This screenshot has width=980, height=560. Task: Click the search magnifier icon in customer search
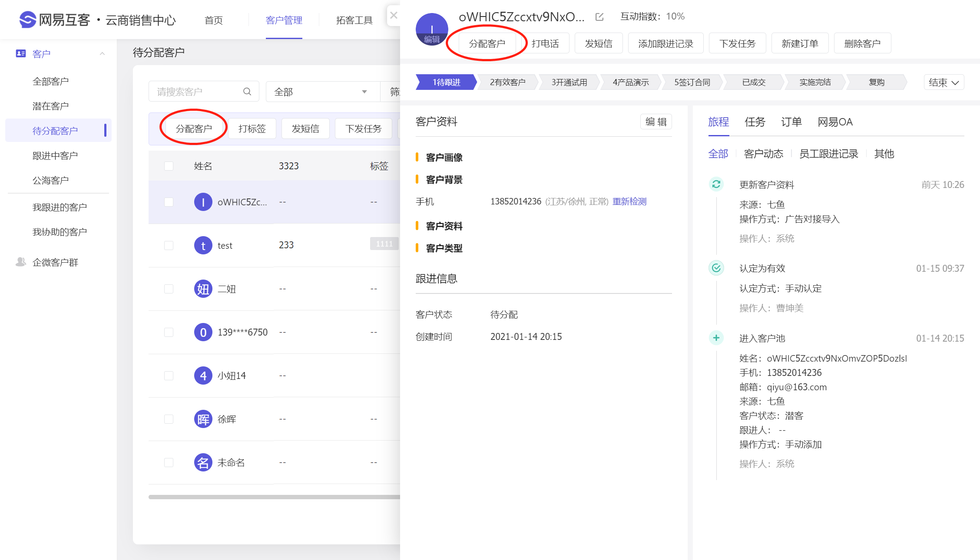pos(247,92)
